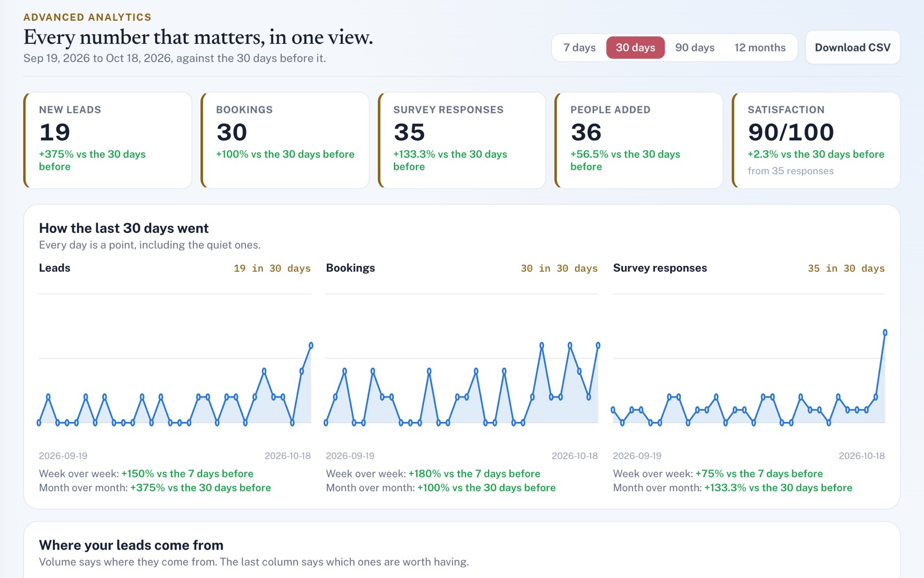Viewport: 924px width, 578px height.
Task: Click the peak point on Survey responses chart
Action: pos(885,333)
